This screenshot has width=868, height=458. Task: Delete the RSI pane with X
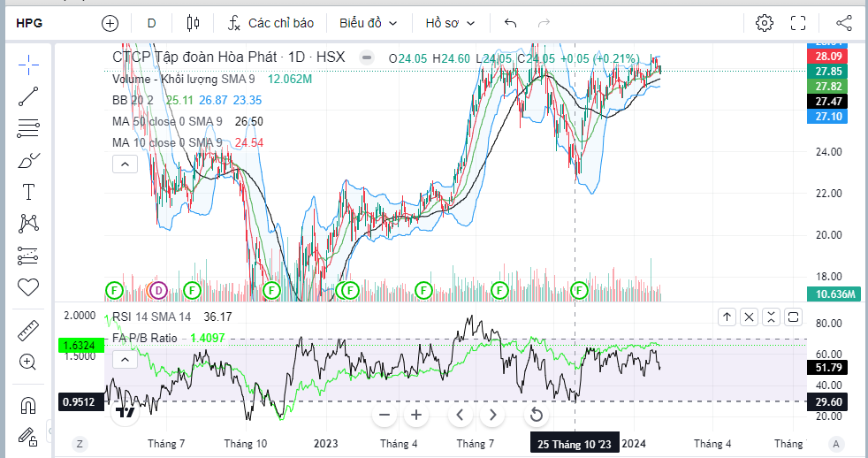749,317
